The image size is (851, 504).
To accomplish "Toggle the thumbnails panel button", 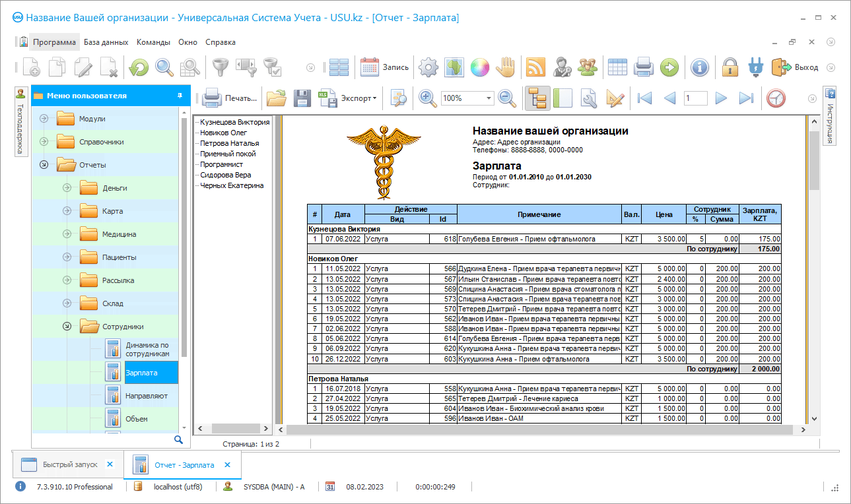I will (x=562, y=98).
